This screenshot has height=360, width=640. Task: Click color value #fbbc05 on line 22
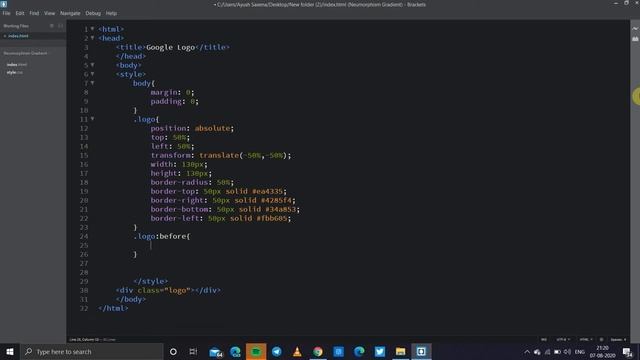[x=272, y=218]
